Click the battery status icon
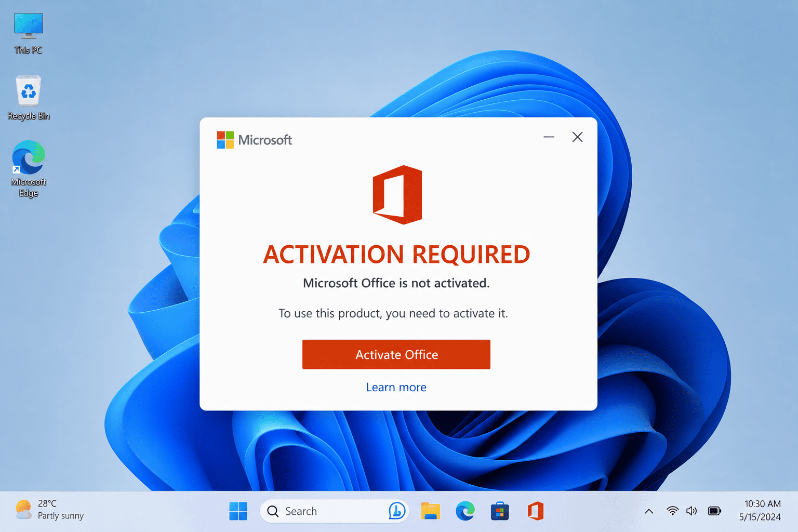This screenshot has height=532, width=798. [x=715, y=511]
